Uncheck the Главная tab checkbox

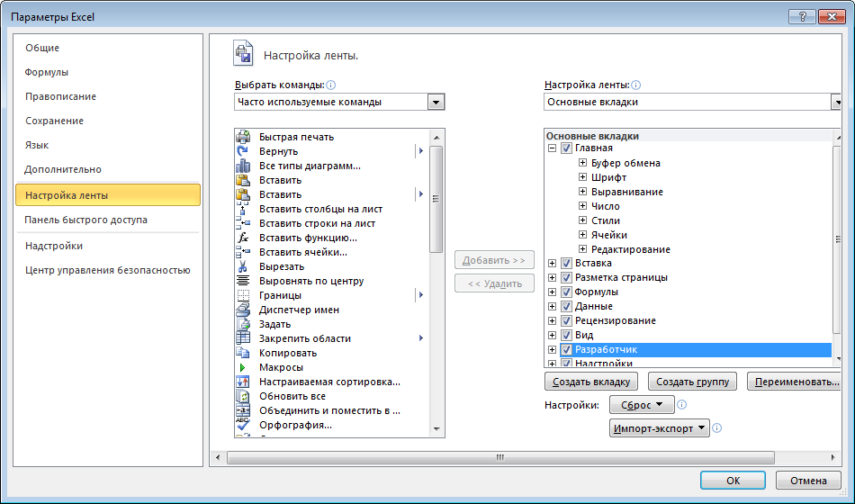pyautogui.click(x=566, y=148)
